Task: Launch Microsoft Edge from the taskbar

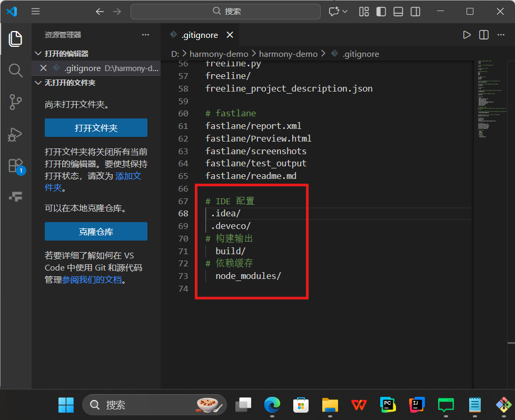Action: click(x=272, y=405)
